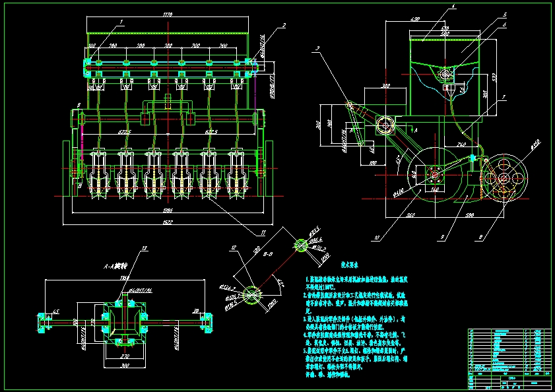Click the 1586 width dimension text
This screenshot has height=392, width=555.
(168, 211)
